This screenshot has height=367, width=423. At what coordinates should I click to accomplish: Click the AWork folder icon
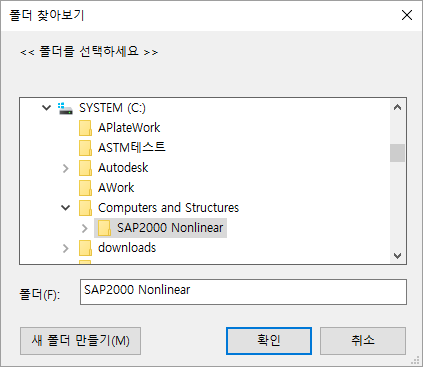point(85,188)
